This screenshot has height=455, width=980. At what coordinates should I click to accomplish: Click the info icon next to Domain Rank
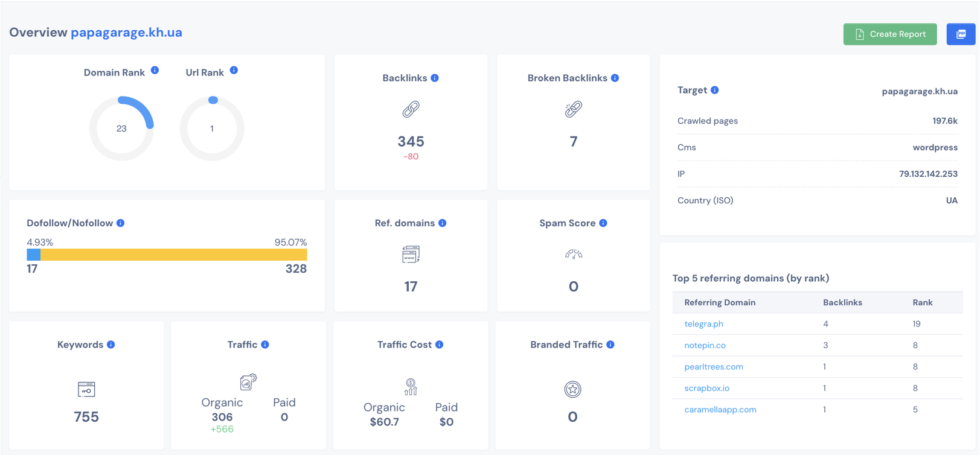point(155,71)
